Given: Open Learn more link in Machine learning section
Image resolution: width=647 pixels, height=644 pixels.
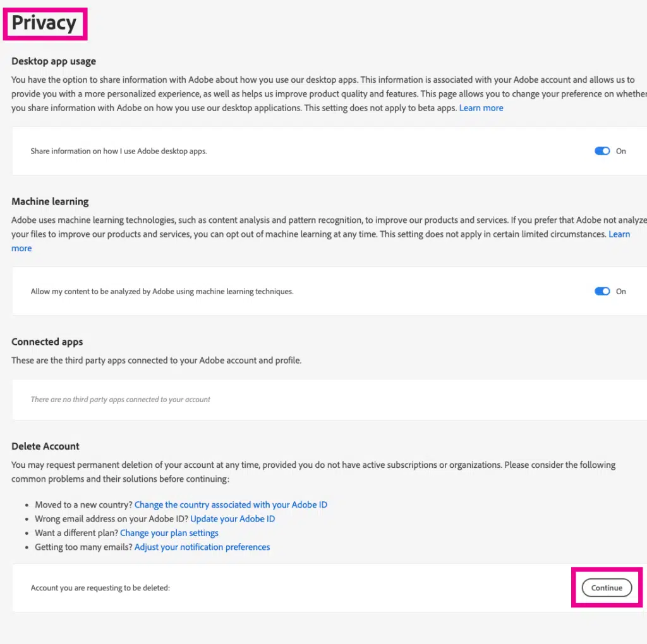Looking at the screenshot, I should pos(619,234).
